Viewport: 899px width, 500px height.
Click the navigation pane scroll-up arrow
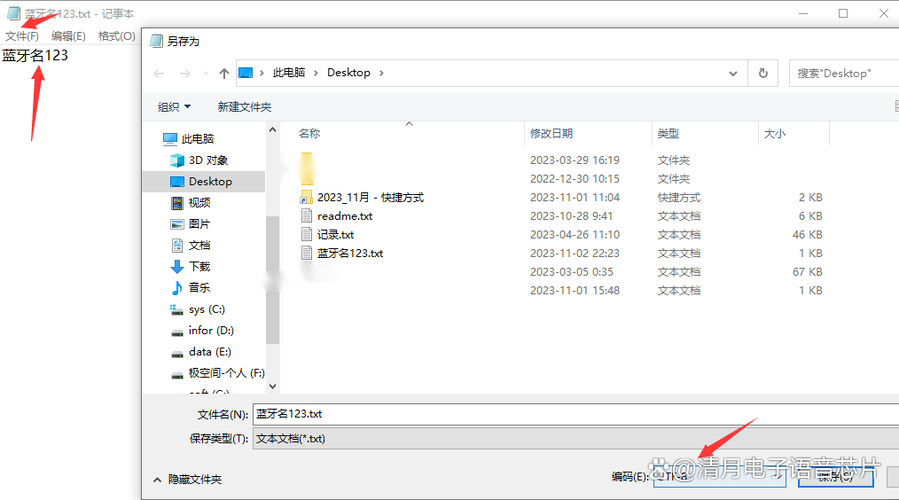coord(272,130)
